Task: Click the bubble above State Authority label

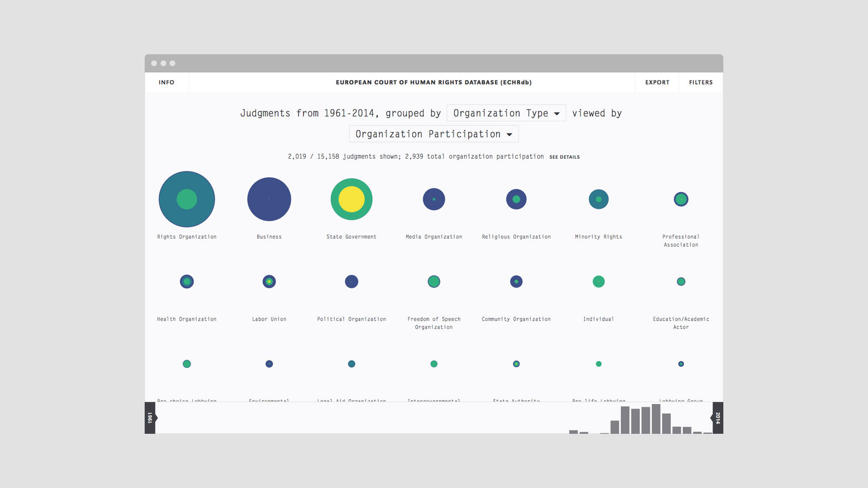Action: pos(516,364)
